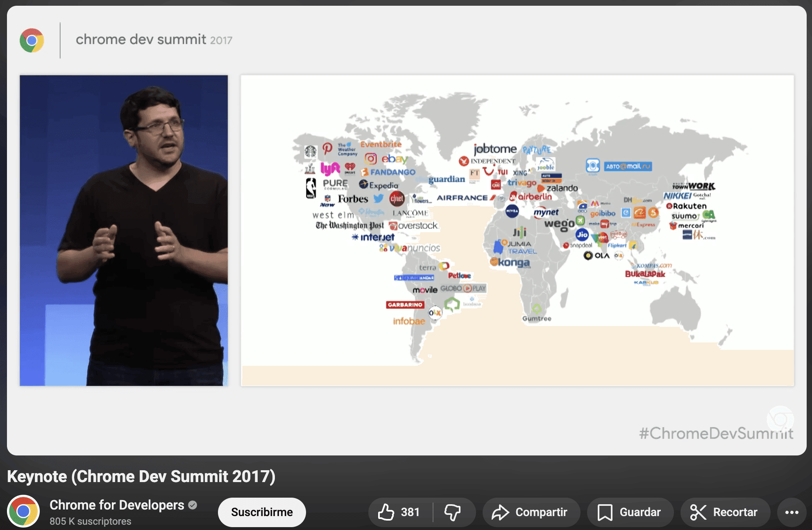Screen dimensions: 812x530
Task: Click the chrome dev summit 2017 heading
Action: point(154,40)
